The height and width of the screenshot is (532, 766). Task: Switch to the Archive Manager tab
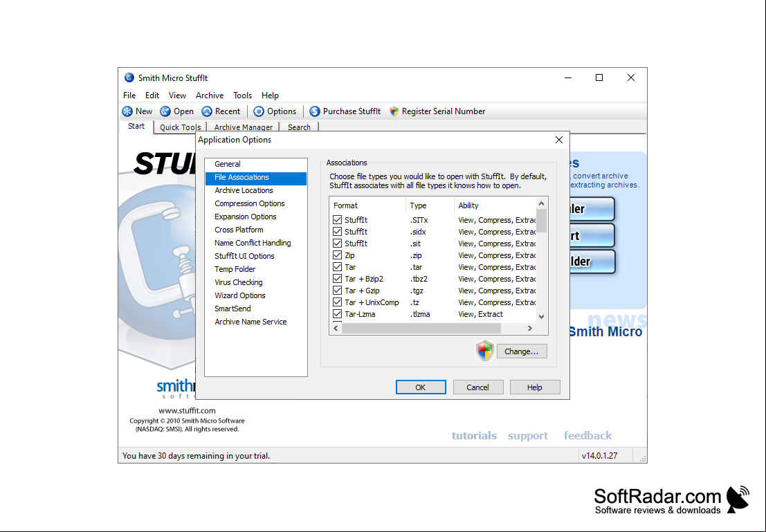coord(244,127)
